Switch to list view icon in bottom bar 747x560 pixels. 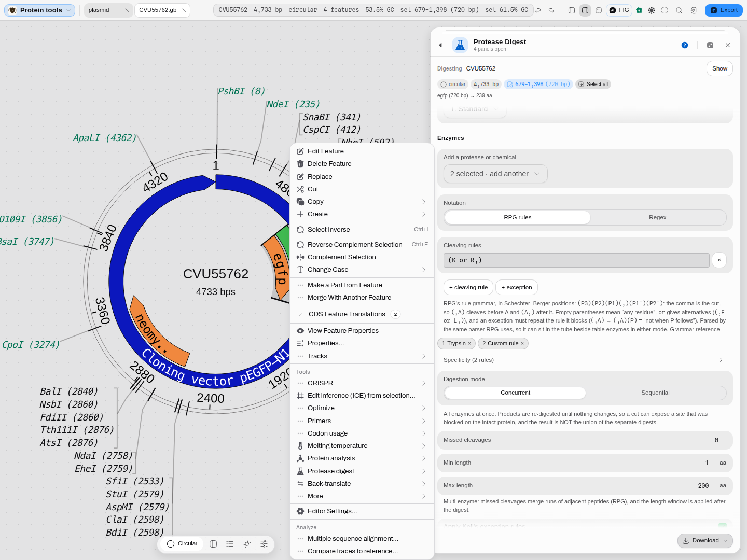[230, 544]
